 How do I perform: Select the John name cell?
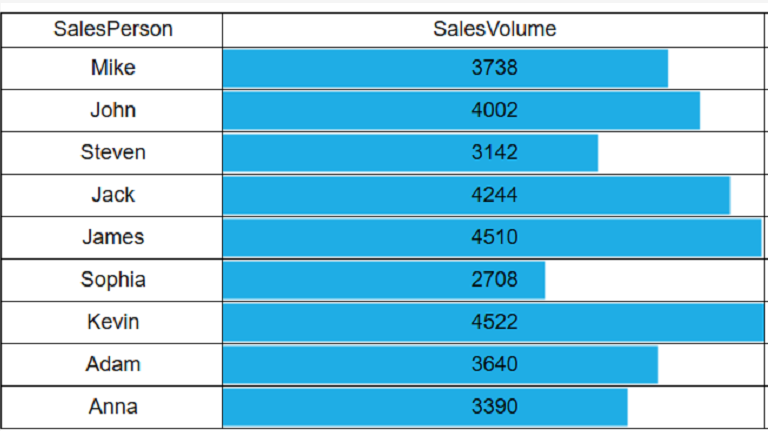coord(112,110)
